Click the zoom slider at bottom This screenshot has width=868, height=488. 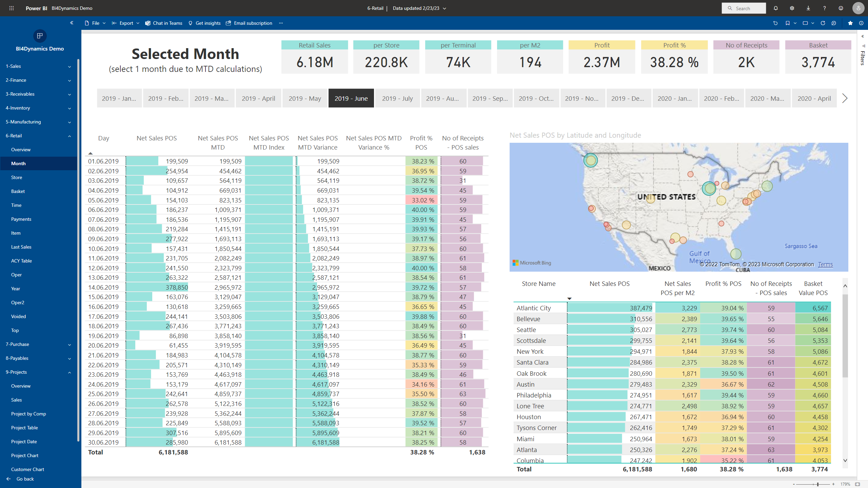coord(817,484)
